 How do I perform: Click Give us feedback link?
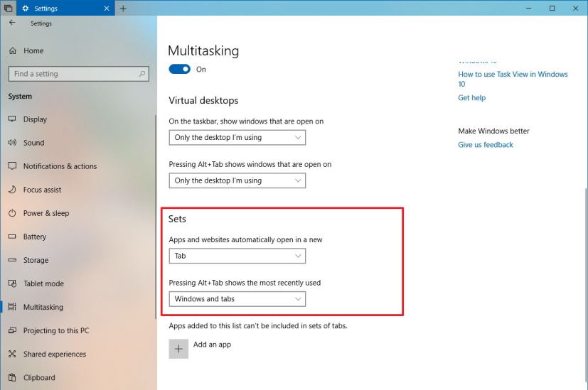[485, 145]
